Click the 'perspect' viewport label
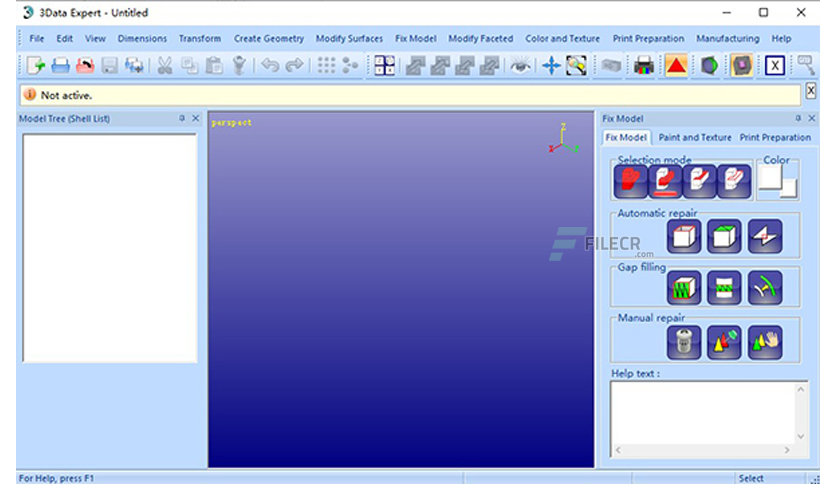The width and height of the screenshot is (836, 484). (231, 123)
